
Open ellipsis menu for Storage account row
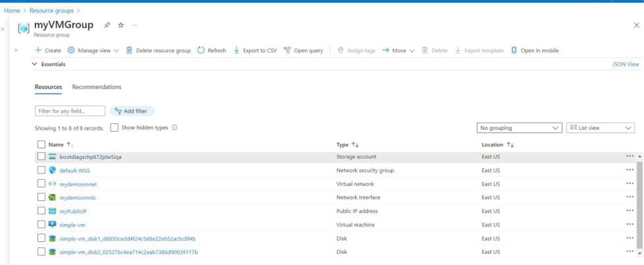pyautogui.click(x=630, y=156)
